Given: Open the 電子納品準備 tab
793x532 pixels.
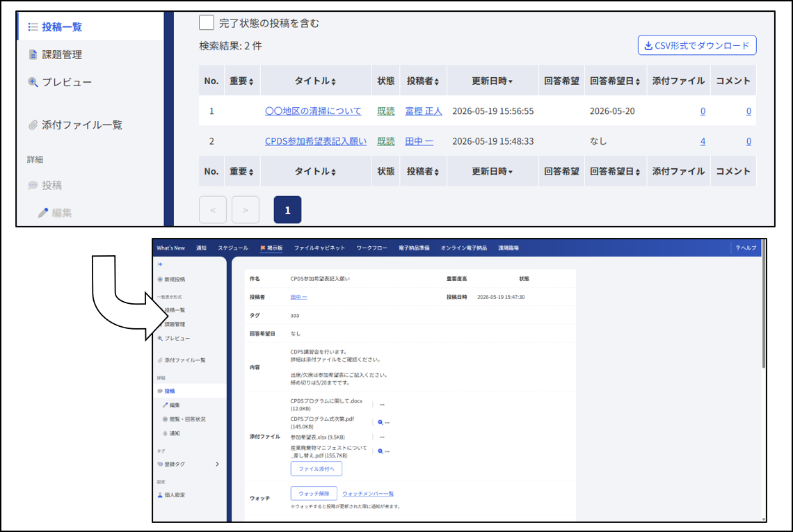Looking at the screenshot, I should click(x=414, y=248).
